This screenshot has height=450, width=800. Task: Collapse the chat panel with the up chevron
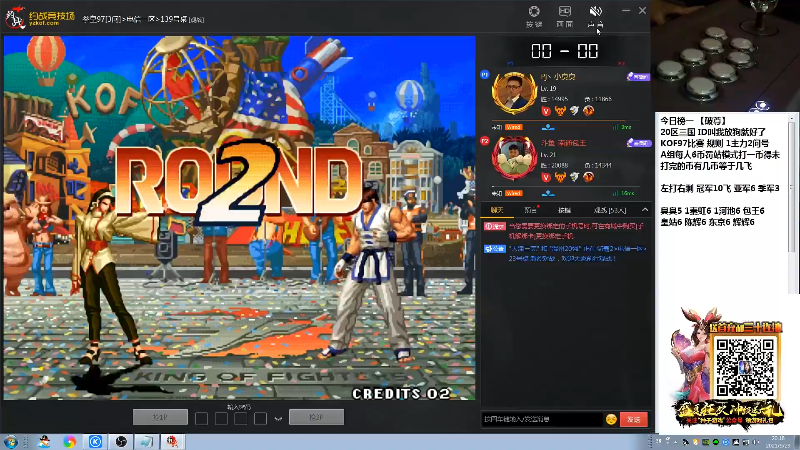pos(645,210)
